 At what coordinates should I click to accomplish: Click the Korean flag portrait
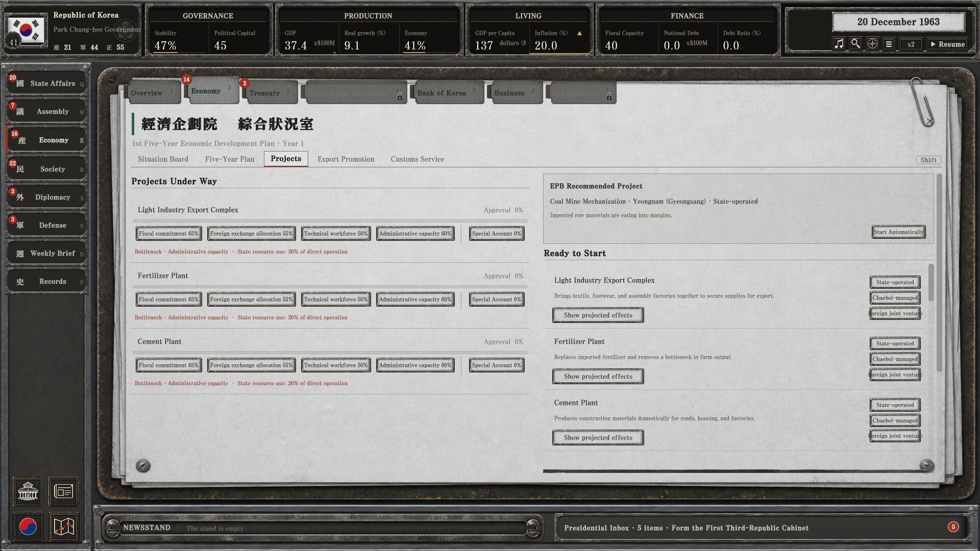(x=26, y=30)
